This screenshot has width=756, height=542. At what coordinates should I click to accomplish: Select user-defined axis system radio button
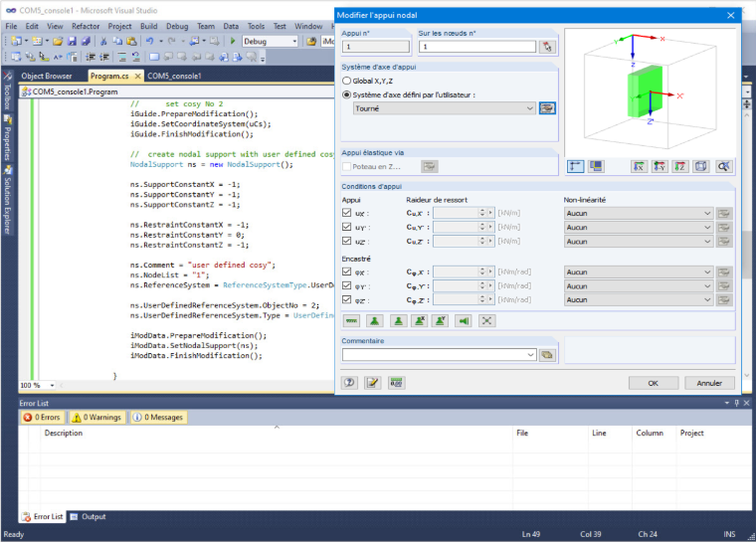coord(346,95)
